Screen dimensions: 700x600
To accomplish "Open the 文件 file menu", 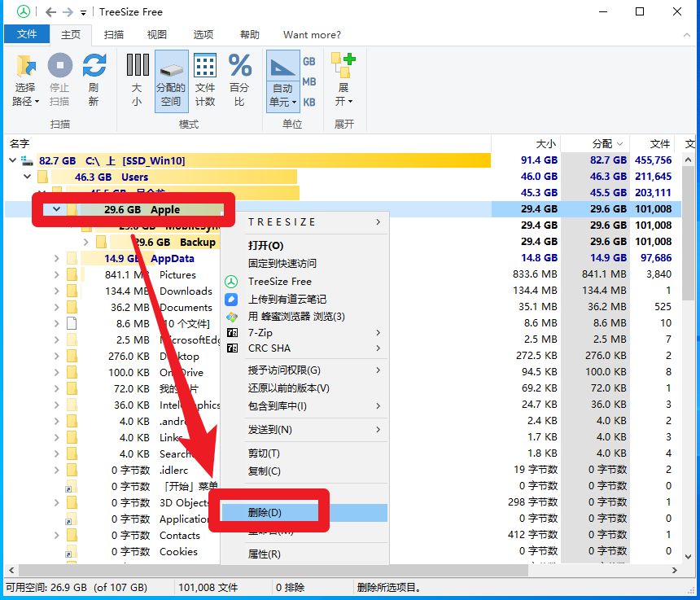I will pos(27,34).
